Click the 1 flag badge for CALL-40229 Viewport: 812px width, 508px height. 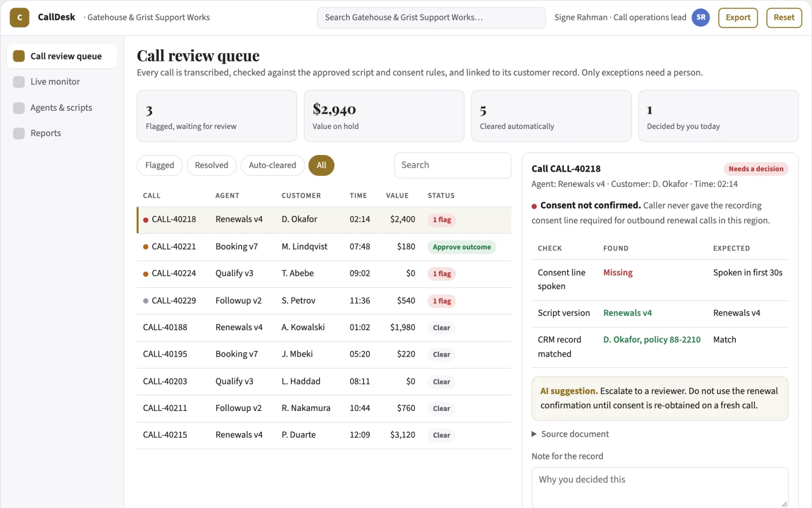point(442,301)
